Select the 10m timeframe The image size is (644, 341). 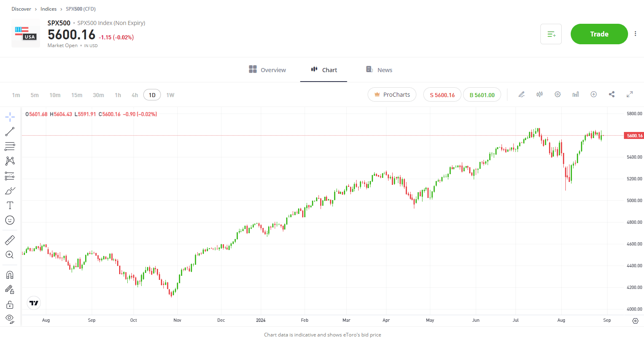point(55,95)
